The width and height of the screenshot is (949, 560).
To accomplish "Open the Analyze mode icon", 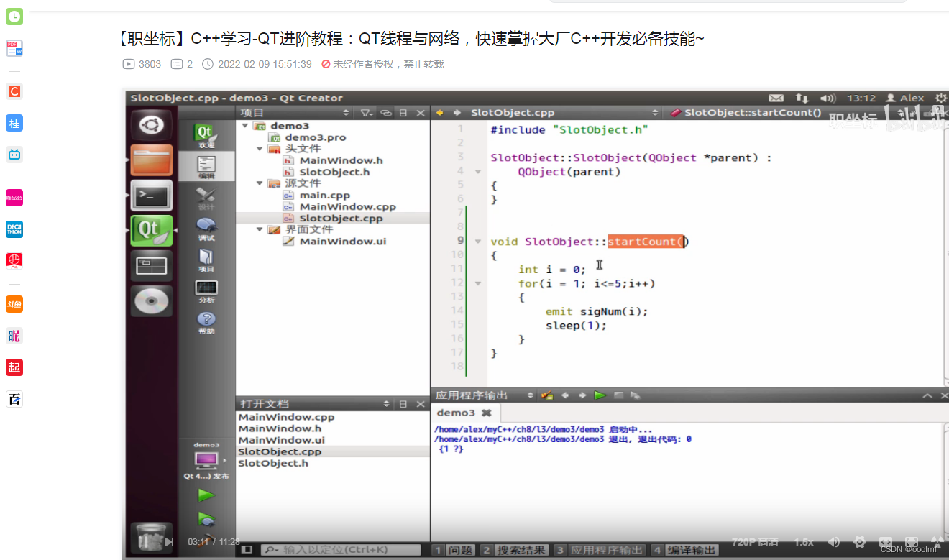I will point(206,290).
